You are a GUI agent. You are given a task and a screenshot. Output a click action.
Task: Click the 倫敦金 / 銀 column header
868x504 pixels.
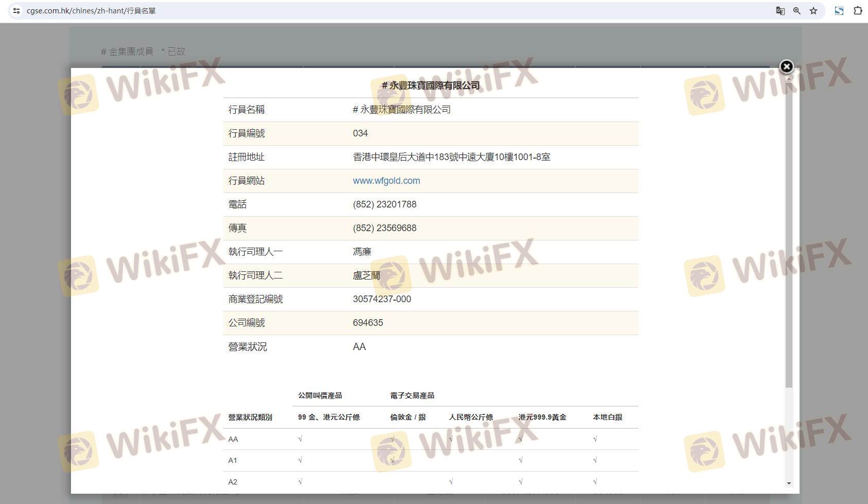pyautogui.click(x=408, y=417)
